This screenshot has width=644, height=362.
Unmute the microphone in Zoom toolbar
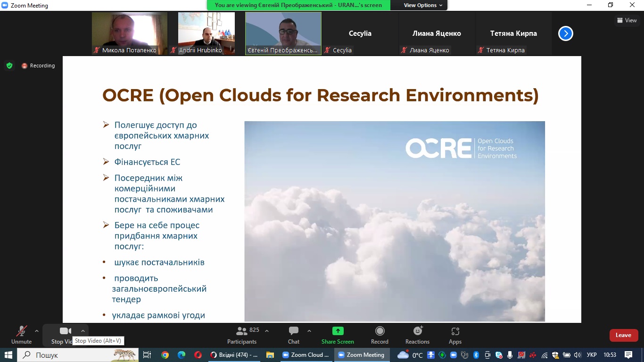21,336
